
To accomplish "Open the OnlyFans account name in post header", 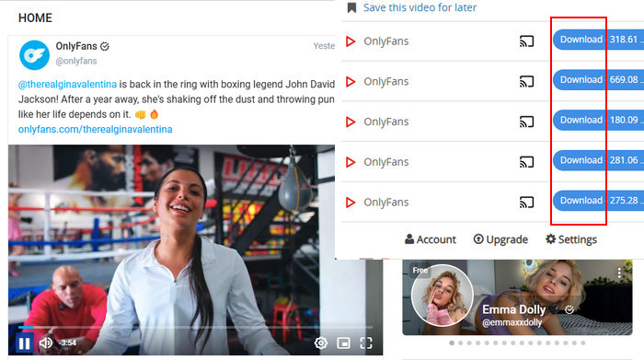I will coord(76,46).
